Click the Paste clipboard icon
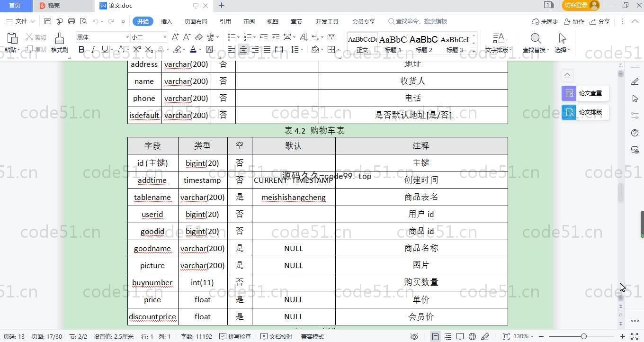 coord(12,38)
